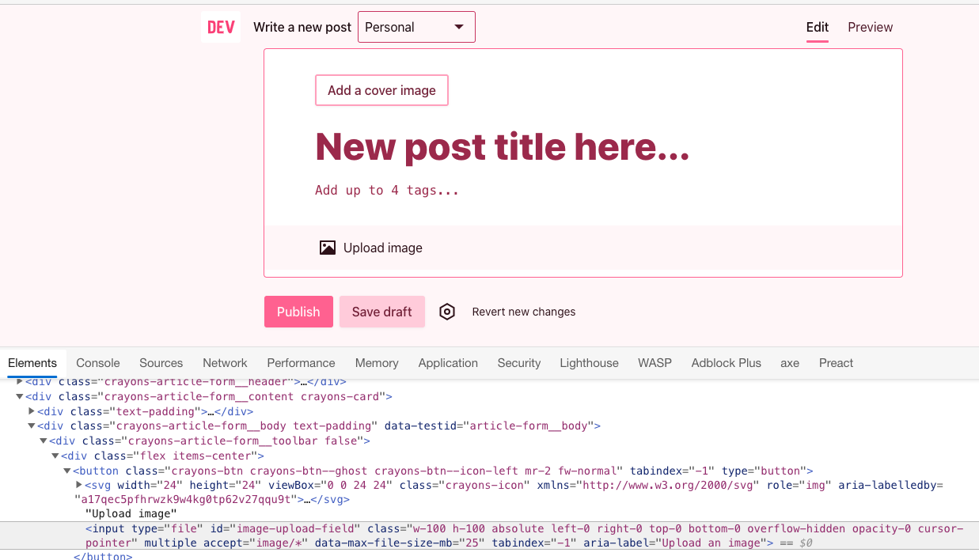
Task: Switch to the Network panel
Action: pyautogui.click(x=225, y=363)
